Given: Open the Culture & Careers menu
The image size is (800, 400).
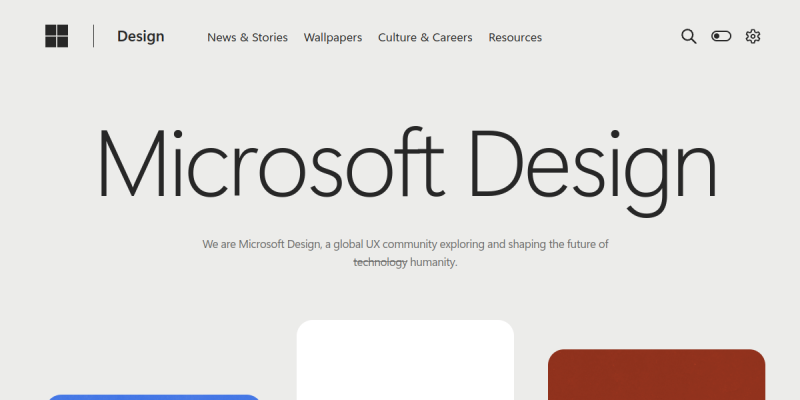Looking at the screenshot, I should point(425,37).
